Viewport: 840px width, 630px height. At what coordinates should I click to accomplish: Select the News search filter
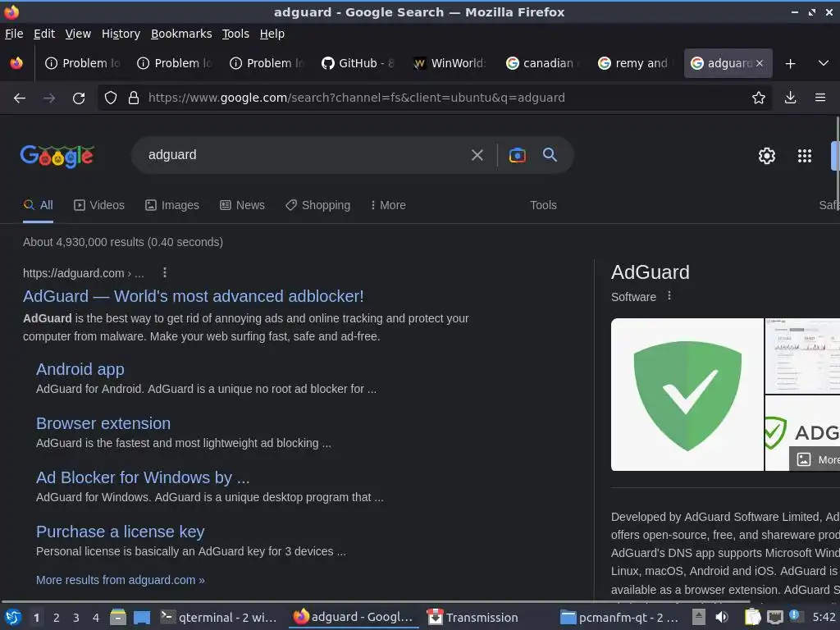pos(242,205)
